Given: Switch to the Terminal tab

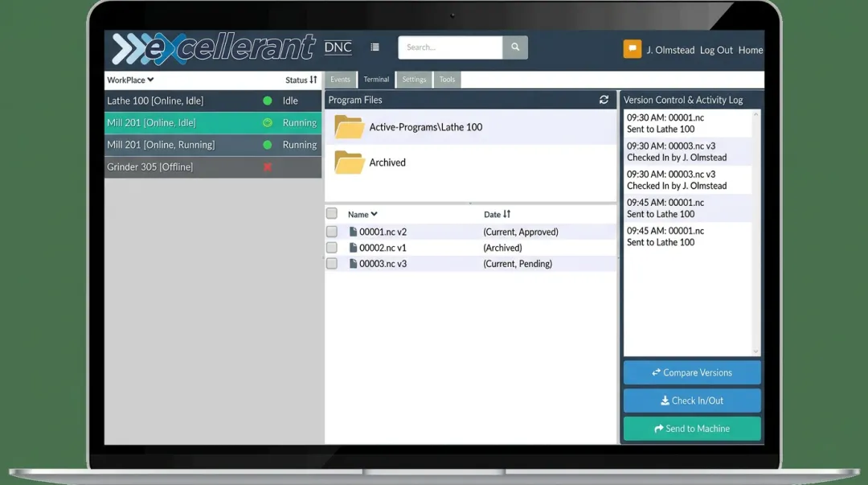Looking at the screenshot, I should pos(376,80).
